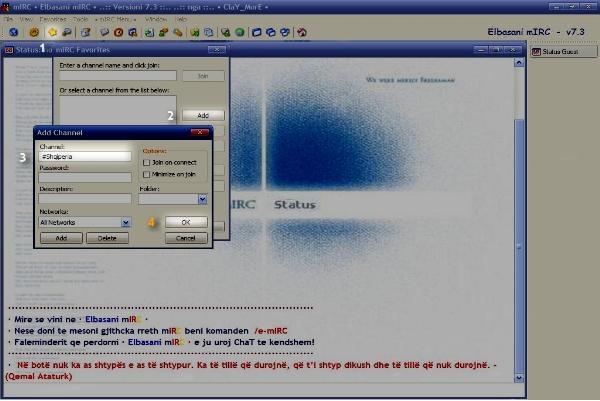
Task: Open the URLs list green globe icon
Action: [x=240, y=33]
